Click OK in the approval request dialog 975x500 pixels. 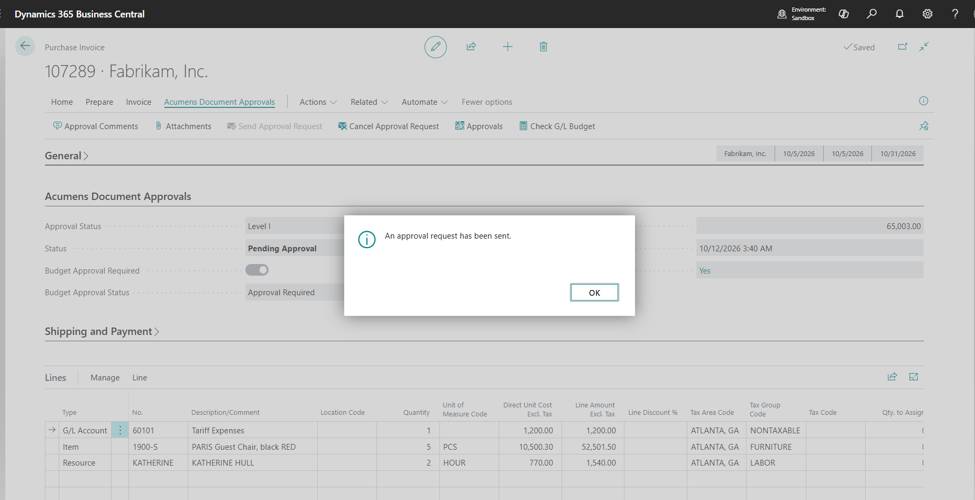(594, 292)
